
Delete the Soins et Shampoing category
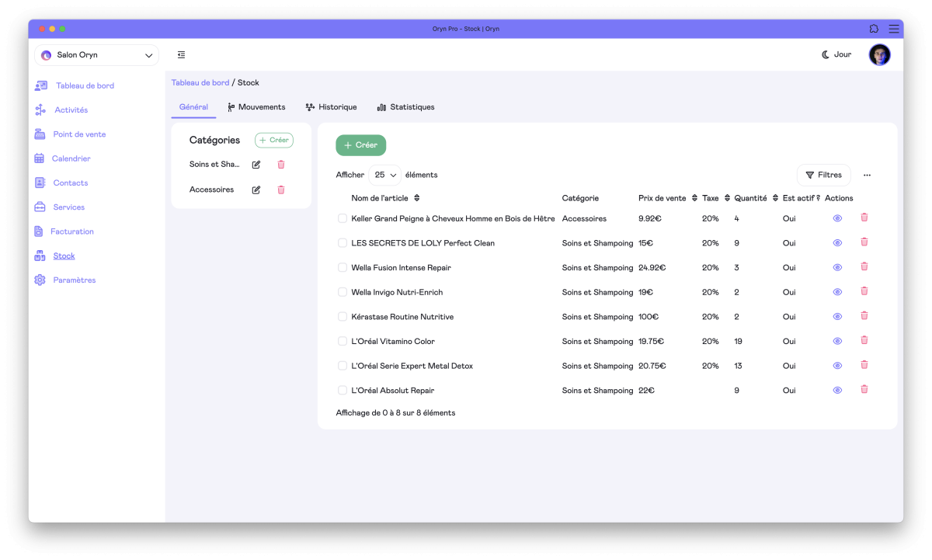281,165
